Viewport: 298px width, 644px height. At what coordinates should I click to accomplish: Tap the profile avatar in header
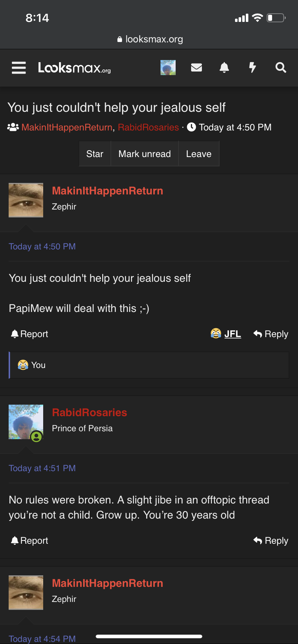[168, 68]
